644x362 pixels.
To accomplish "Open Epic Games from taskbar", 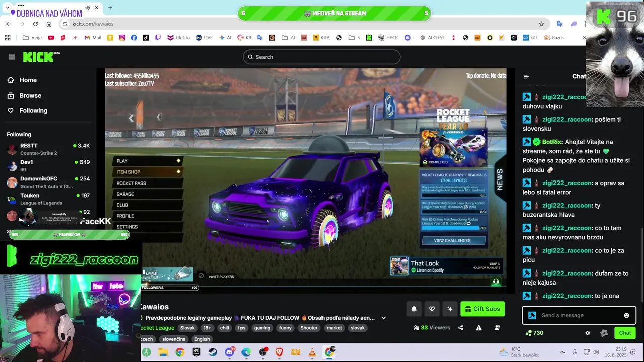I will (x=196, y=352).
